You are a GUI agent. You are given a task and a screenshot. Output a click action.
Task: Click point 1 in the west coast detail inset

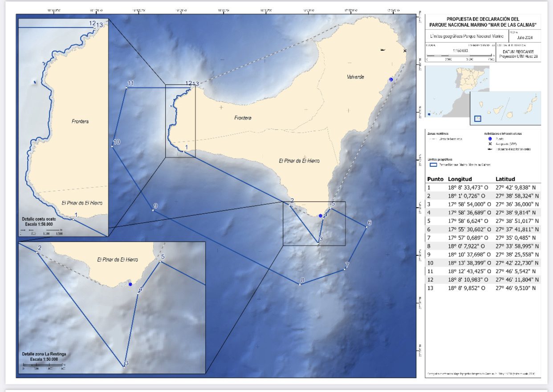point(73,219)
